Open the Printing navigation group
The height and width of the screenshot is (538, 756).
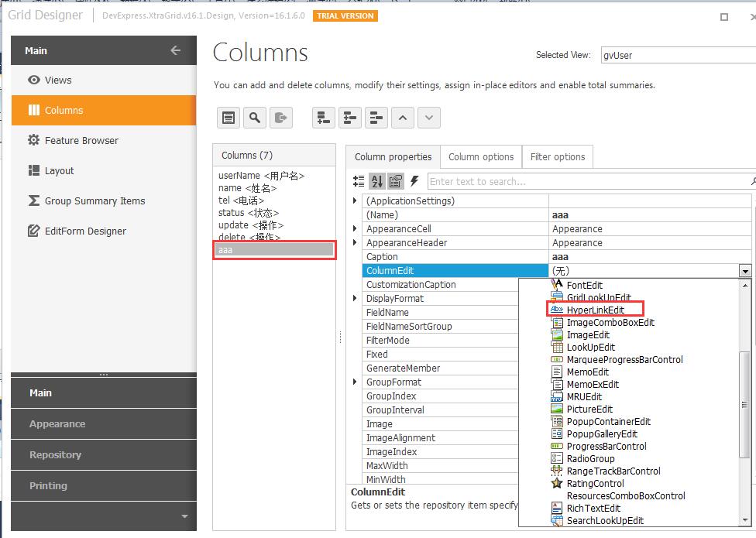click(x=104, y=485)
